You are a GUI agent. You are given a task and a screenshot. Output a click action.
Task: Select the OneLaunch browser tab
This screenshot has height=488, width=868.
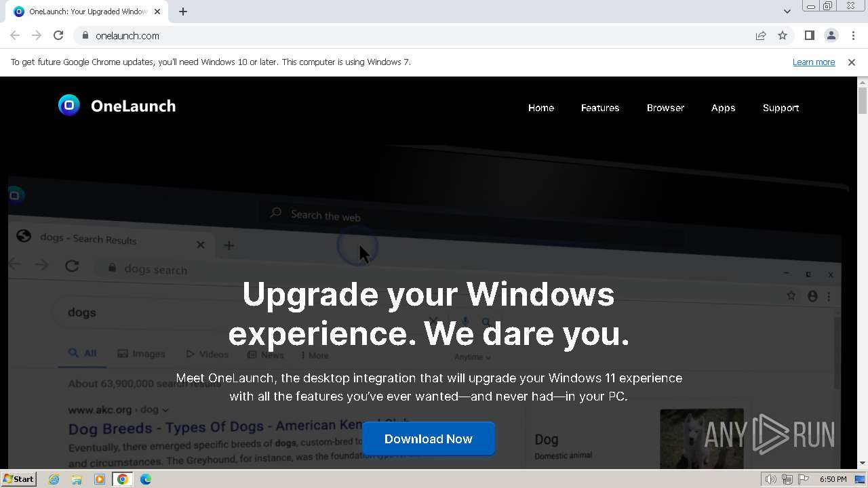click(88, 12)
